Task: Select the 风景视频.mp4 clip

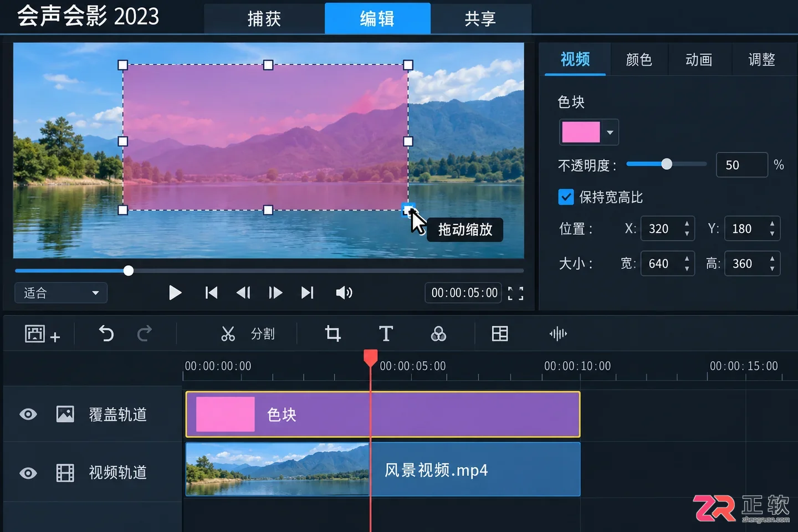Action: pyautogui.click(x=383, y=469)
